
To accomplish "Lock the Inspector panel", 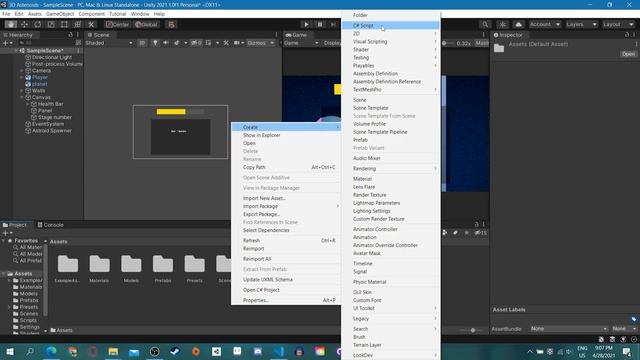I will tap(627, 35).
